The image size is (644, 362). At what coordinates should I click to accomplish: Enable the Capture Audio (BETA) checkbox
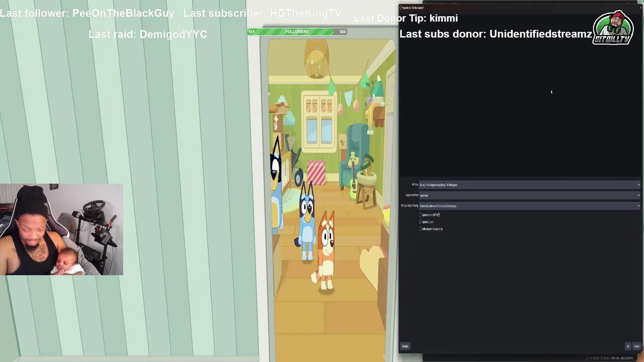click(x=421, y=215)
